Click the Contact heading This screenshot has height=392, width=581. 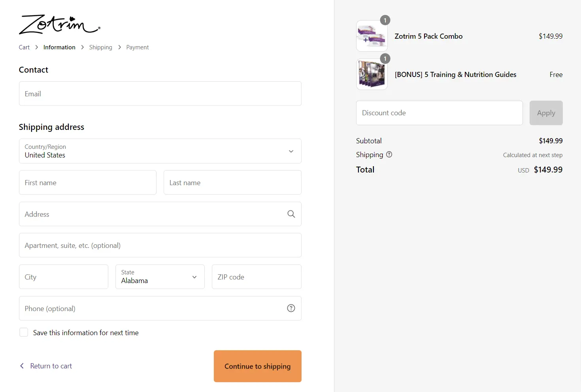coord(34,70)
